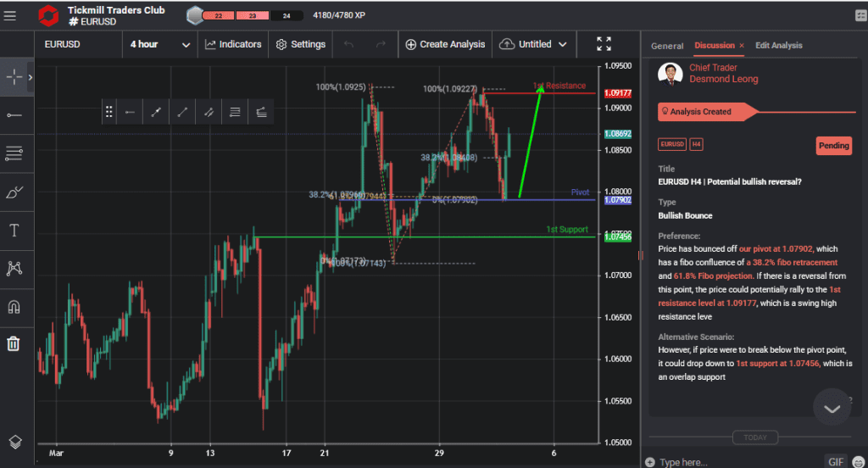The height and width of the screenshot is (468, 868).
Task: Open Chief Trader Desmond Leong profile
Action: [x=724, y=73]
